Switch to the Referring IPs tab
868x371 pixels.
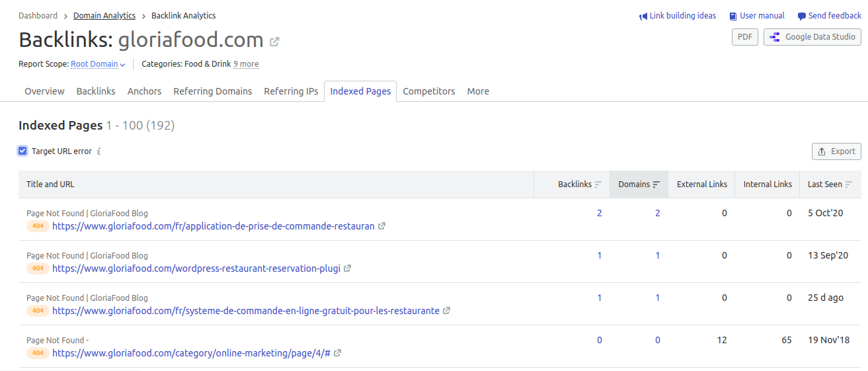(291, 91)
